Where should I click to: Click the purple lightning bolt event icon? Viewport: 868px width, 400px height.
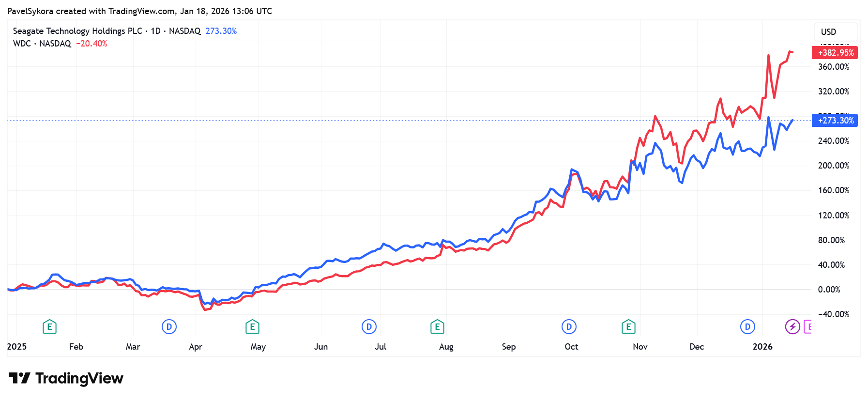point(792,327)
